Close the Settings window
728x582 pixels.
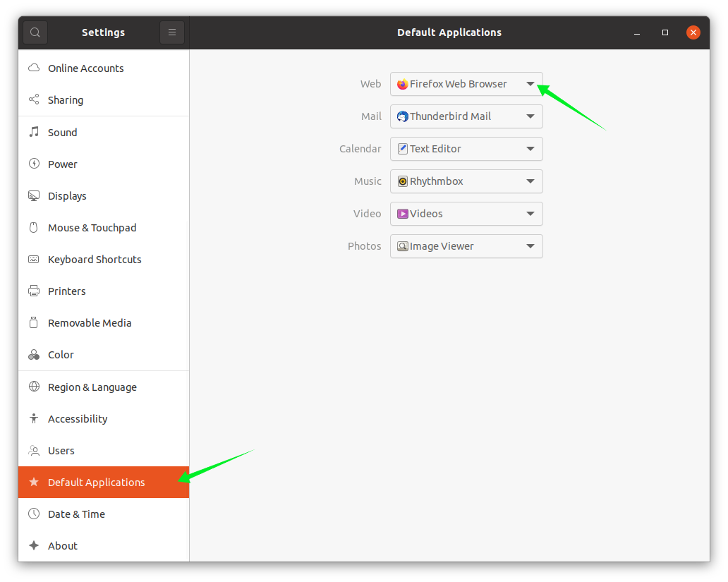pos(693,32)
